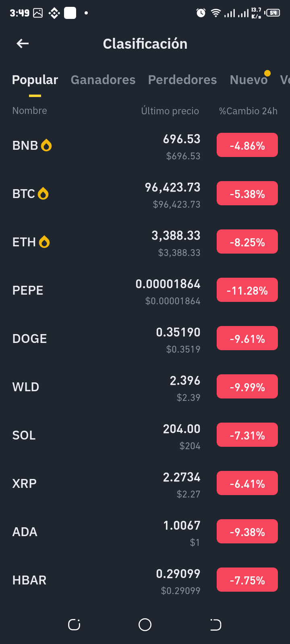Tap the Android home circle button
Screen dimensions: 290x644
(x=145, y=625)
